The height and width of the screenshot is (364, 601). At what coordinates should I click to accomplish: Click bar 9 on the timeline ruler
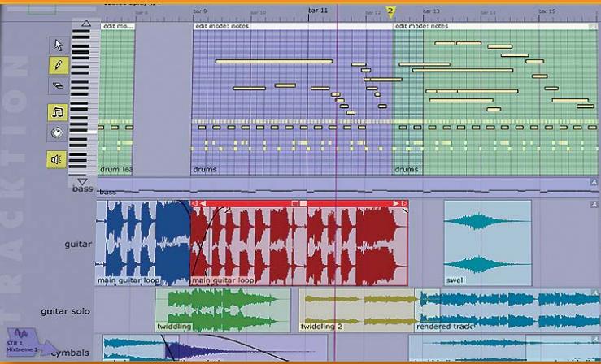(x=200, y=11)
